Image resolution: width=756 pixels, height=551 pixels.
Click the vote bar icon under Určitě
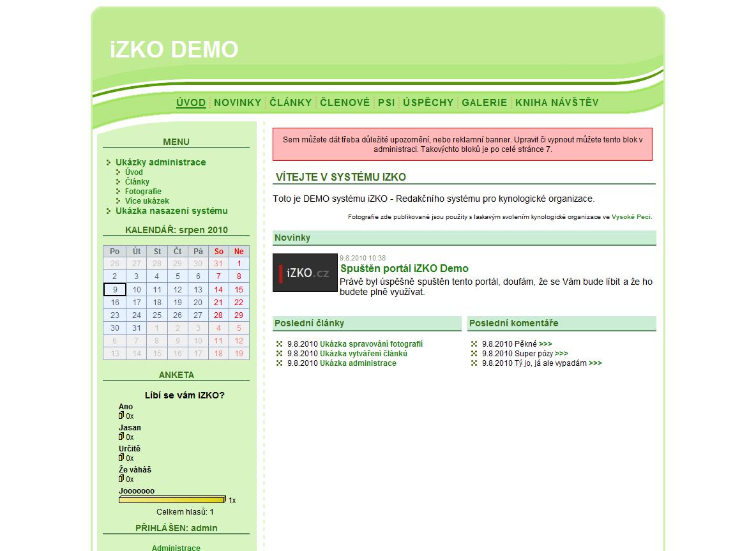click(121, 457)
